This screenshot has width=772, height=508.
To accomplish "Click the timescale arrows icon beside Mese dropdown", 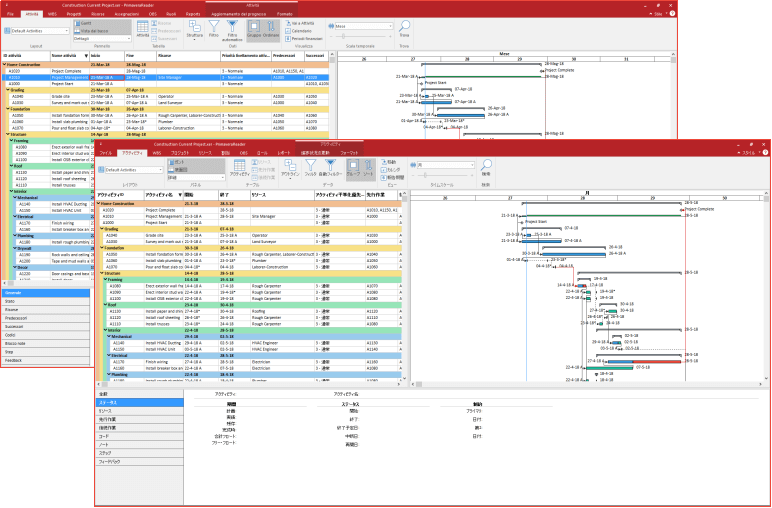I will pyautogui.click(x=331, y=26).
